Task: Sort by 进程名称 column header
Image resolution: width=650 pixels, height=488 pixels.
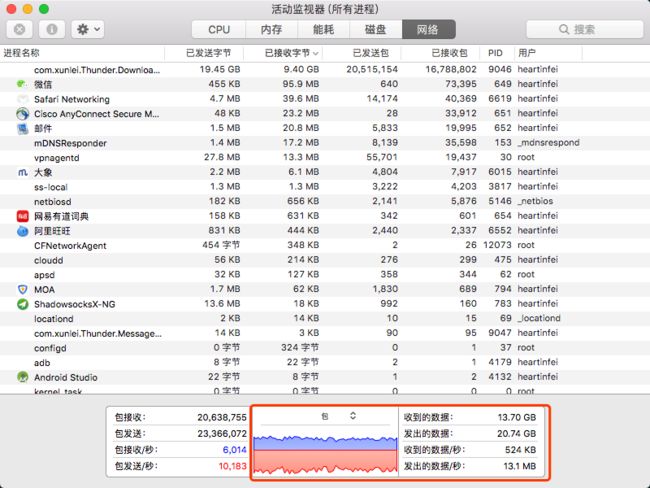Action: coord(82,53)
